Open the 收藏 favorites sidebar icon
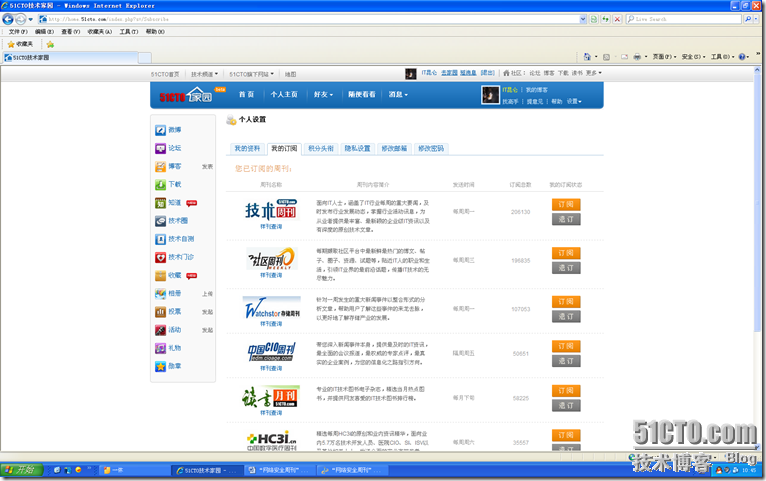 point(160,275)
